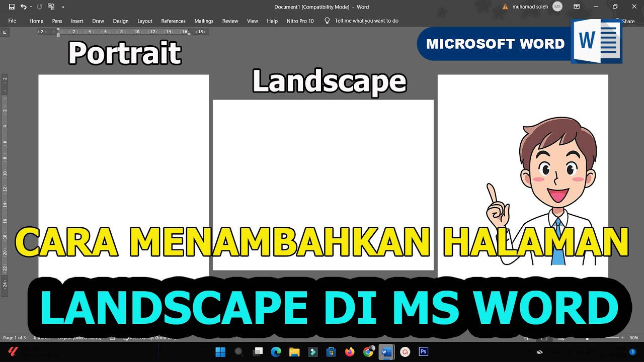This screenshot has height=362, width=644.
Task: Open the Undo history dropdown arrow
Action: click(31, 7)
